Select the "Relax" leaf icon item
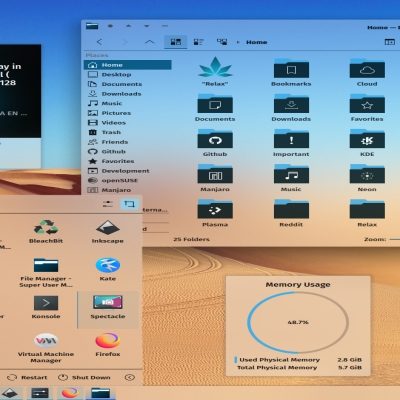The image size is (400, 400). (x=215, y=67)
